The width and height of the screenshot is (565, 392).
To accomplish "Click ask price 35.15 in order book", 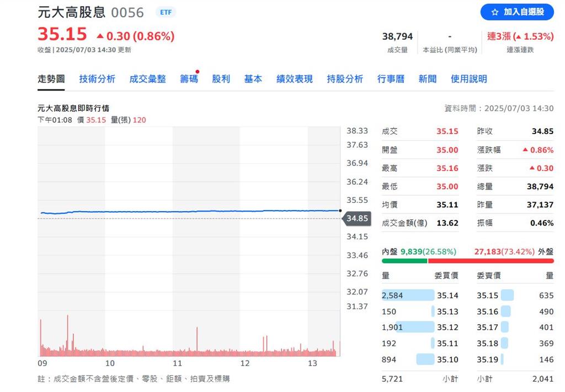I will 488,296.
